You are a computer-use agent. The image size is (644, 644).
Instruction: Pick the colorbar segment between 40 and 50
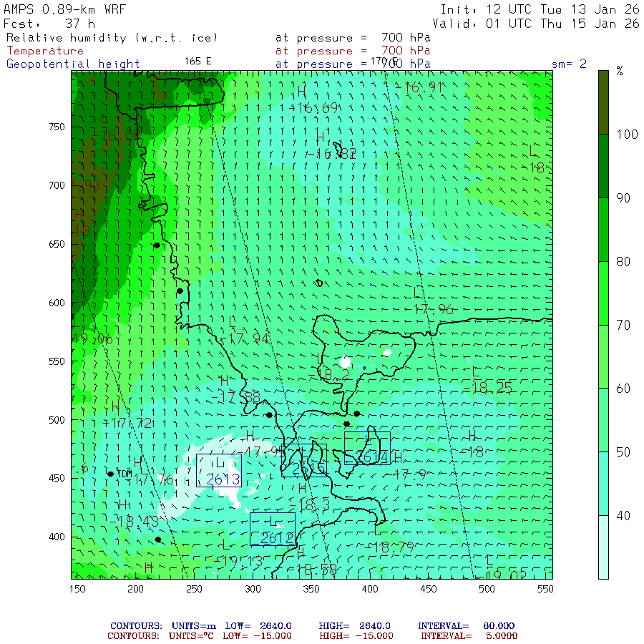pos(603,484)
